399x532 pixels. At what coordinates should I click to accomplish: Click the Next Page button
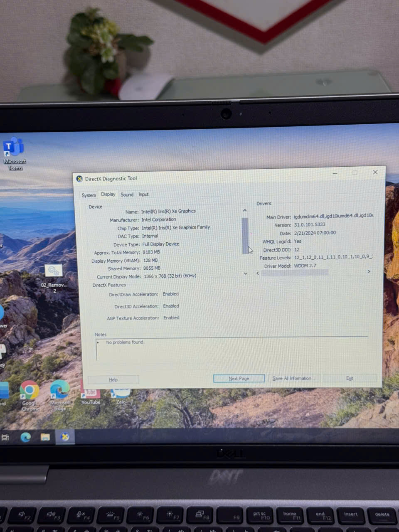coord(239,378)
